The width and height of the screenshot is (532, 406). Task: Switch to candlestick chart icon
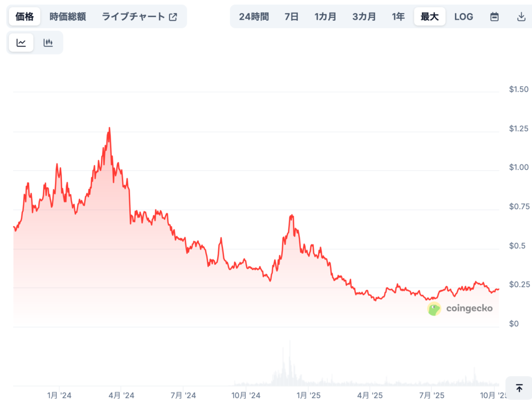48,43
